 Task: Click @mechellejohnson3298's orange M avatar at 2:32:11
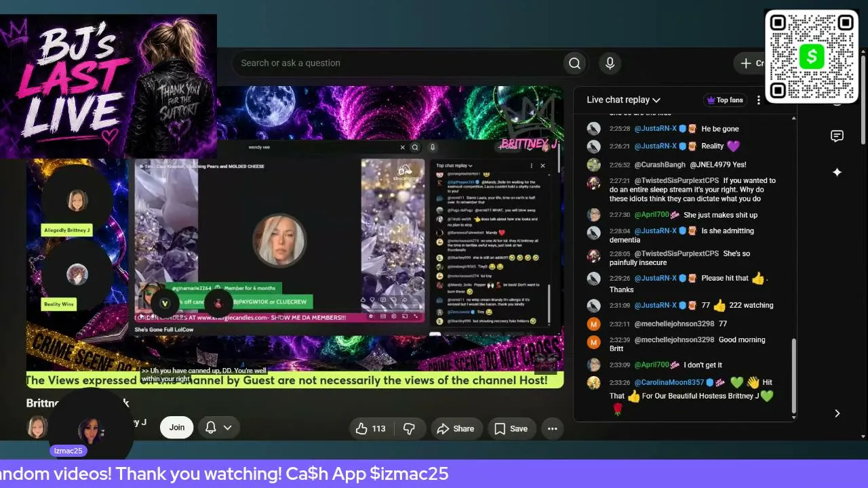tap(593, 324)
